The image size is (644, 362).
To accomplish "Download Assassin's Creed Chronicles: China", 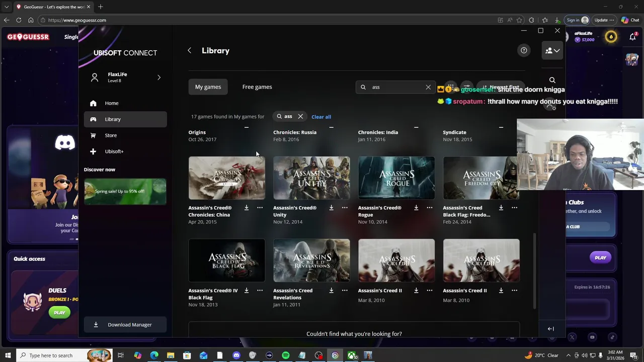I will (247, 208).
